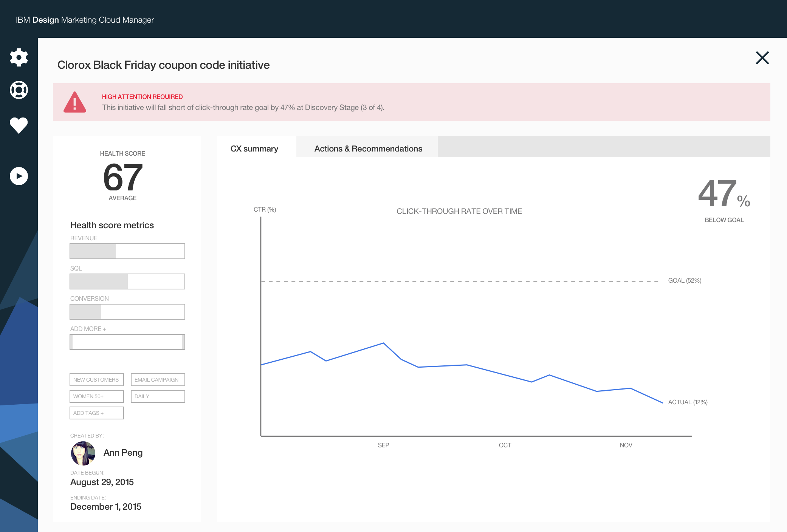Click the HIGH ATTENTION REQUIRED heading
This screenshot has height=532, width=787.
(142, 97)
